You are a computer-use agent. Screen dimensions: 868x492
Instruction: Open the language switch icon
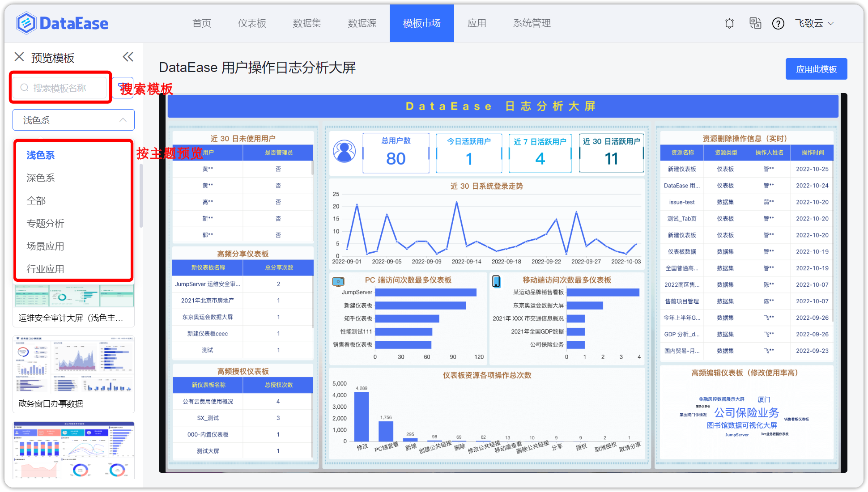755,23
